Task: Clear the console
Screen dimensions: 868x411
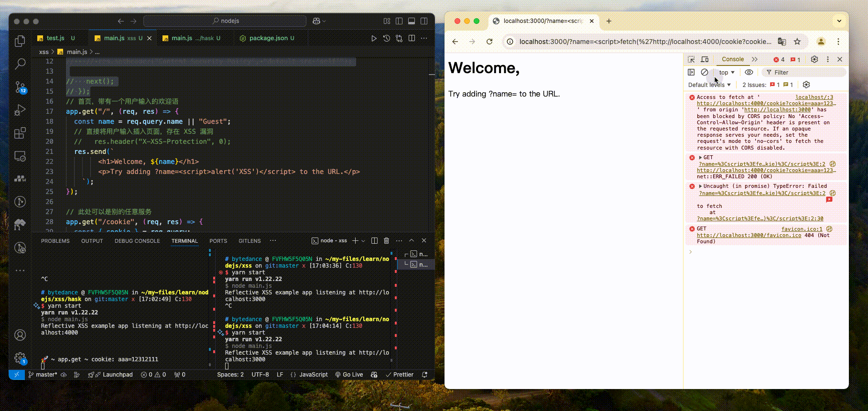Action: 705,72
